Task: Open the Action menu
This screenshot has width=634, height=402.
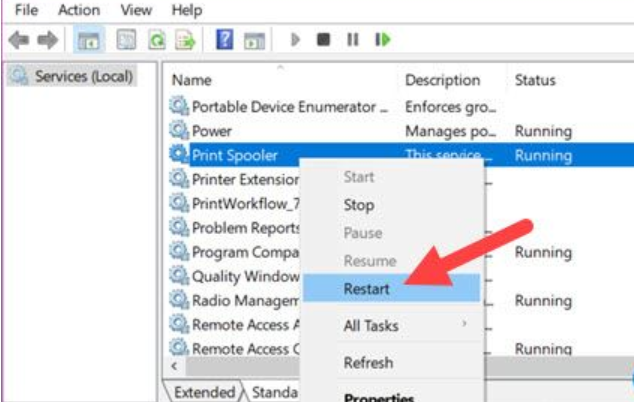Action: 79,10
